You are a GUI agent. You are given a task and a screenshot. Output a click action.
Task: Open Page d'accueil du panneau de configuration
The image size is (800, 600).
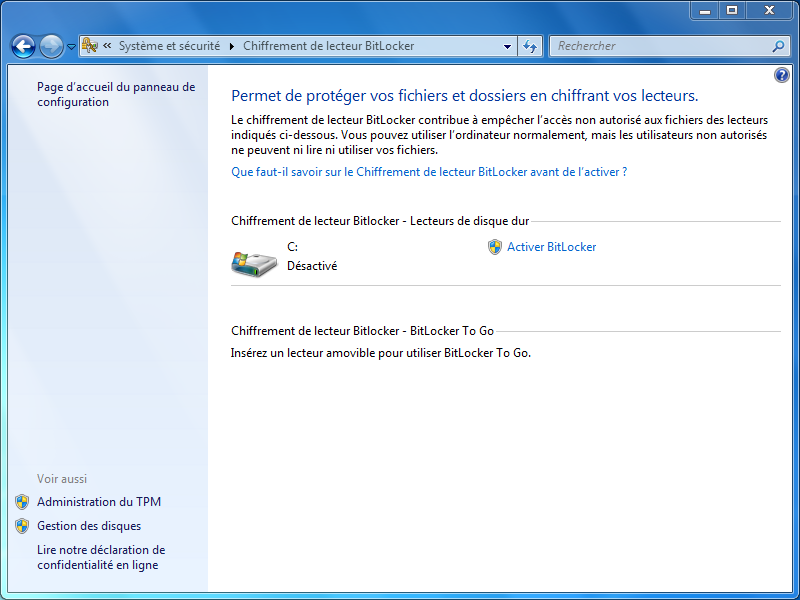(116, 94)
